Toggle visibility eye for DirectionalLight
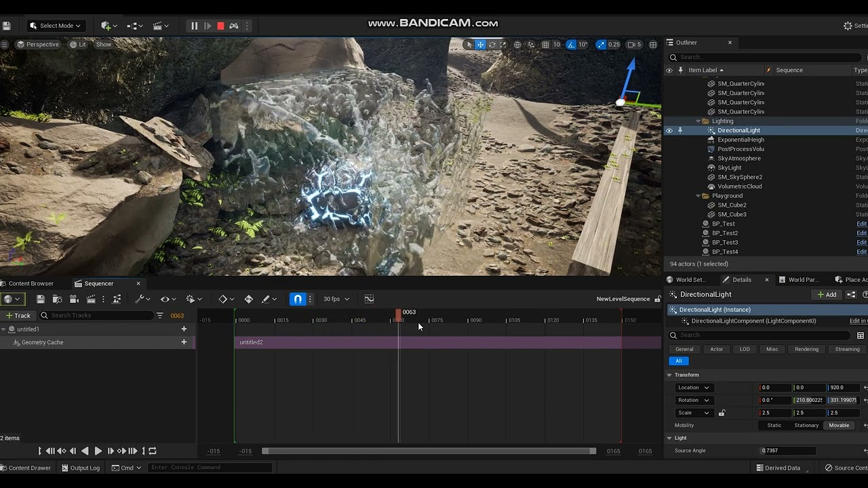 (x=669, y=130)
